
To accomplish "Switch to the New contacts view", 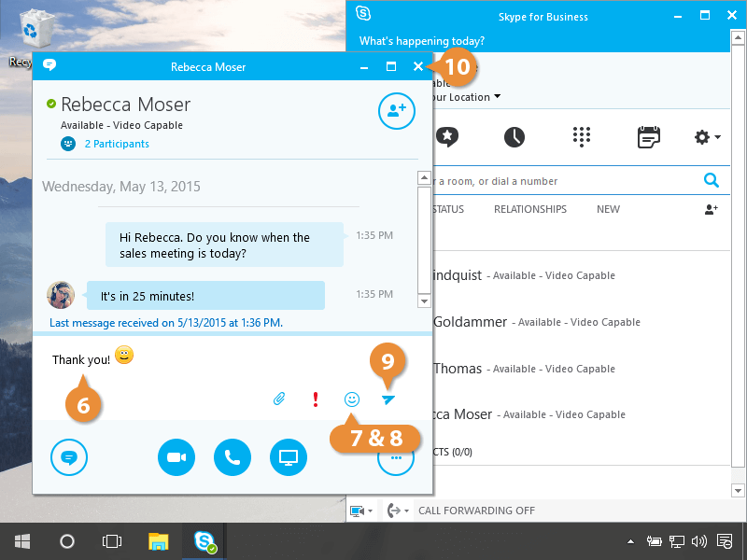I will [608, 209].
